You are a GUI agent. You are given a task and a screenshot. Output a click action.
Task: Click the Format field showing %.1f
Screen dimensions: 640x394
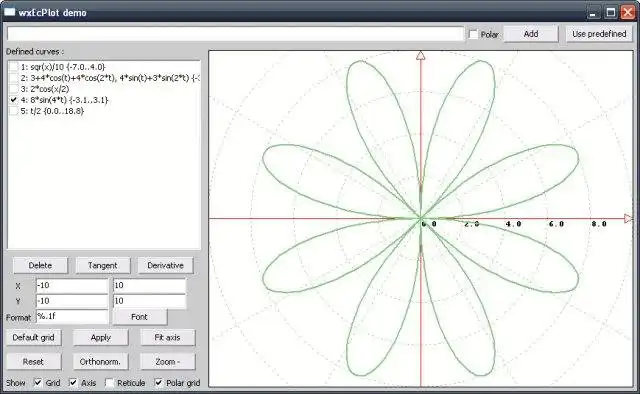tap(72, 316)
